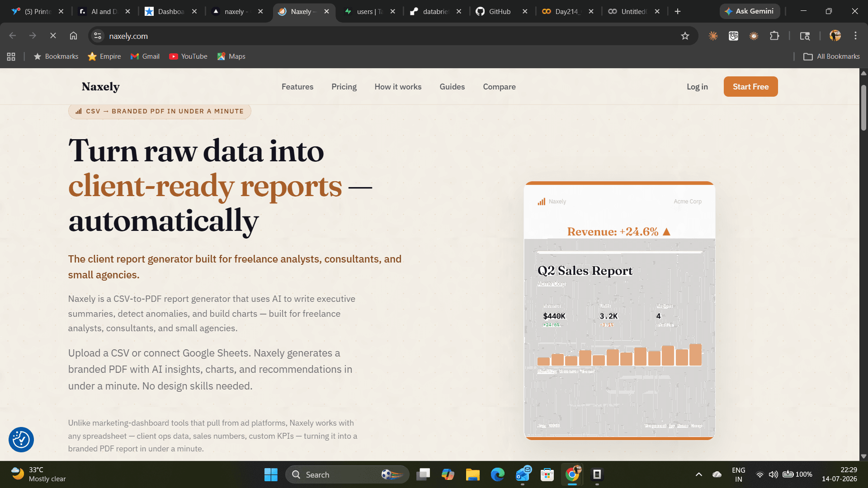Viewport: 868px width, 488px height.
Task: Click the taskbar Search box
Action: coord(347,474)
